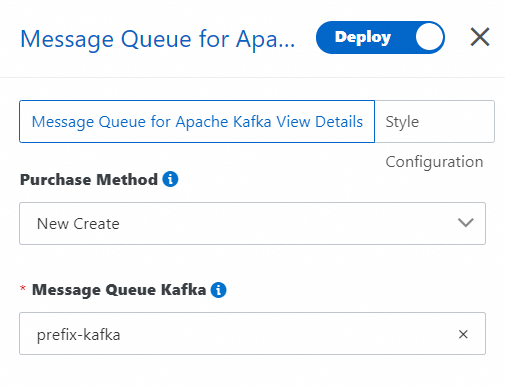Click the Message Queue for Apa... panel title
This screenshot has width=505, height=387.
[x=158, y=39]
